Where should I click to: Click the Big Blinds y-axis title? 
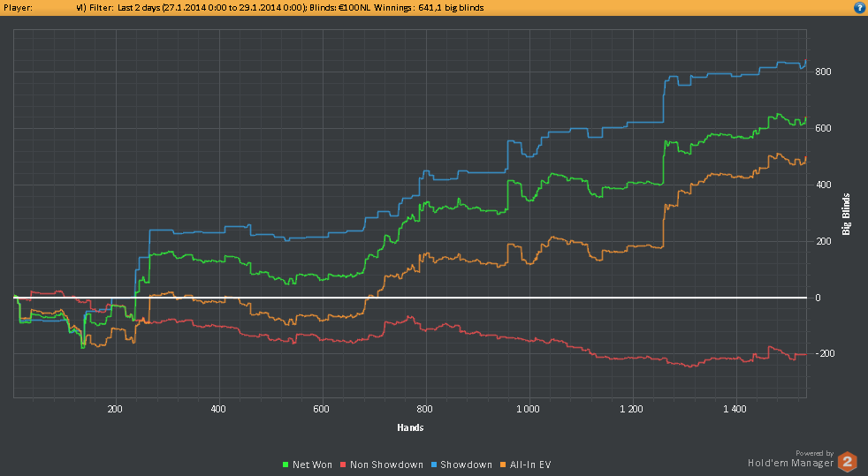coord(846,214)
